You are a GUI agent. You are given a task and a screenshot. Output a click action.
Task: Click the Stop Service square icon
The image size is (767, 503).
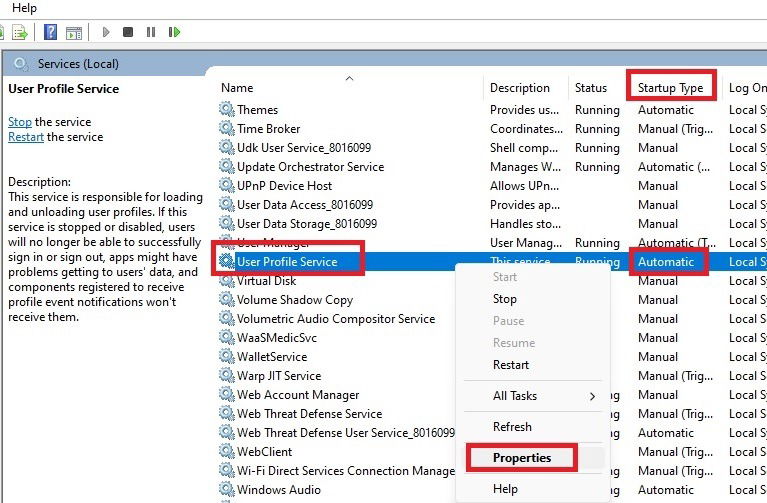coord(128,32)
